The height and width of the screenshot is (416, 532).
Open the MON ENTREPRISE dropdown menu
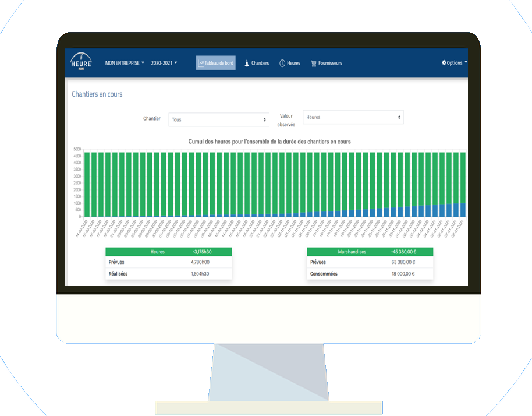[125, 63]
